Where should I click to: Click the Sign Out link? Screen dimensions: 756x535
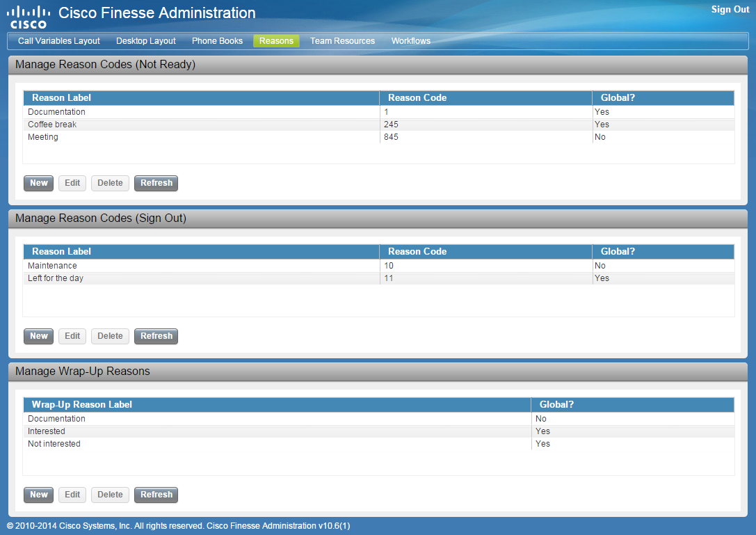click(x=730, y=9)
